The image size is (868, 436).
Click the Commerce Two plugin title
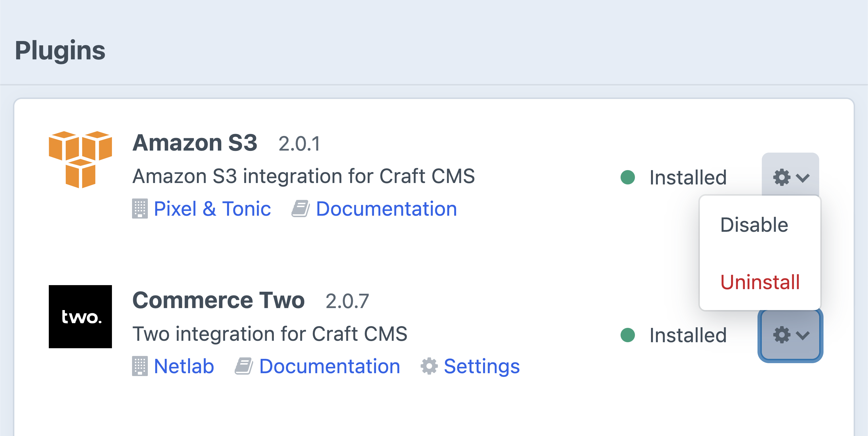click(218, 300)
